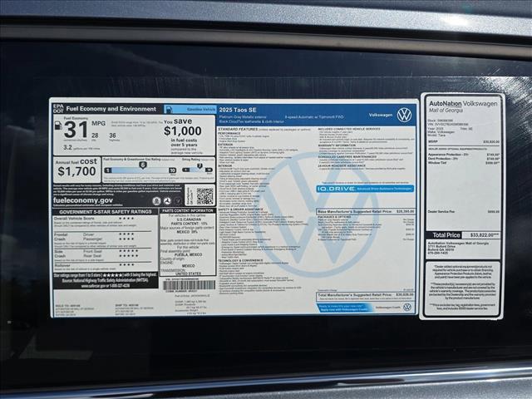
Task: Click the '2025 Taos SE' title
Action: [x=238, y=110]
